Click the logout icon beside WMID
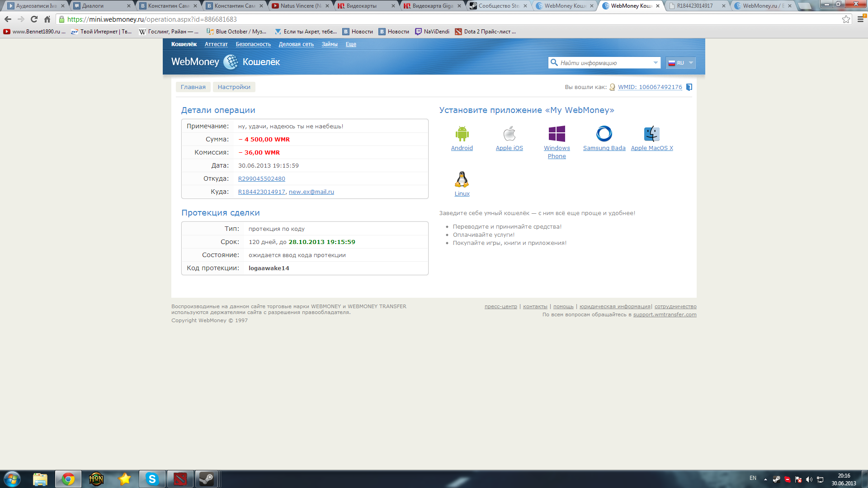Screen dimensions: 868x488 click(689, 87)
